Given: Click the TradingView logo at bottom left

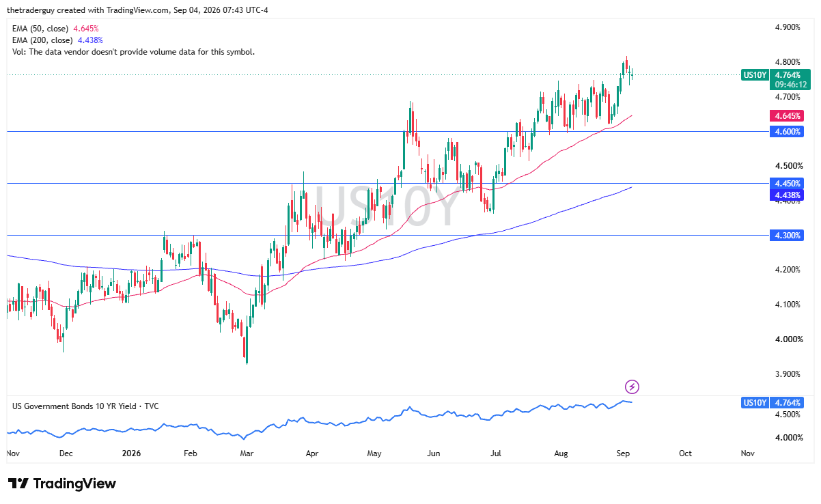Looking at the screenshot, I should 62,484.
